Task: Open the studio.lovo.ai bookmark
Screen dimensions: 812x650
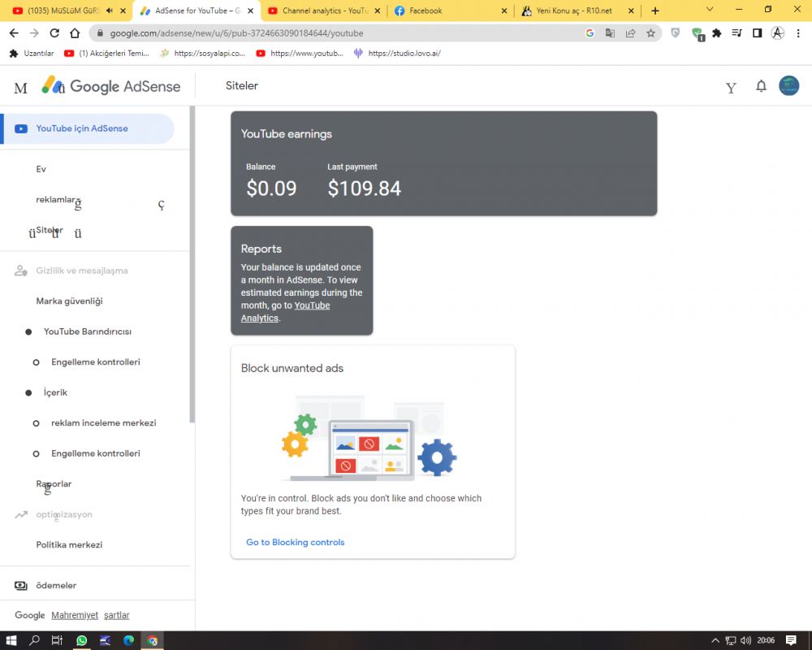Action: (397, 54)
